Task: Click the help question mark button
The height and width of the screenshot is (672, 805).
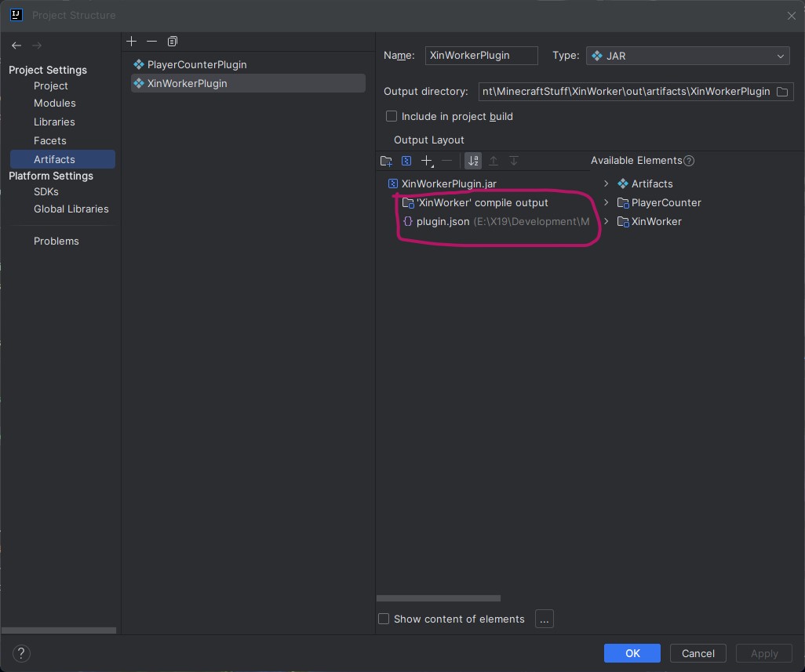Action: pyautogui.click(x=21, y=653)
